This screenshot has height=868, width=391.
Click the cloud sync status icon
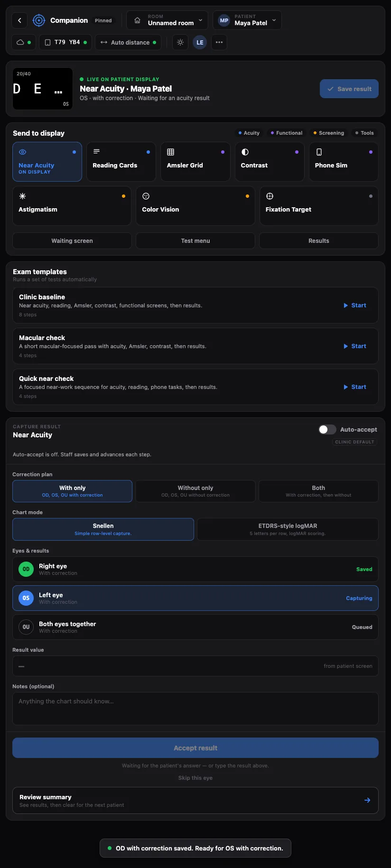tap(20, 42)
